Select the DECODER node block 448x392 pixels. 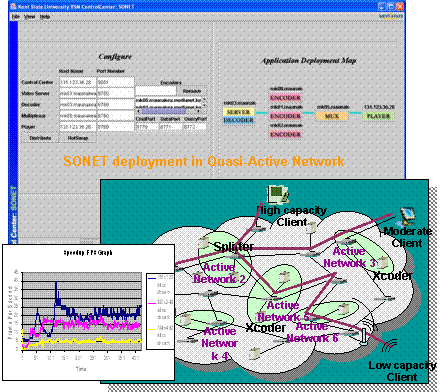pyautogui.click(x=238, y=120)
